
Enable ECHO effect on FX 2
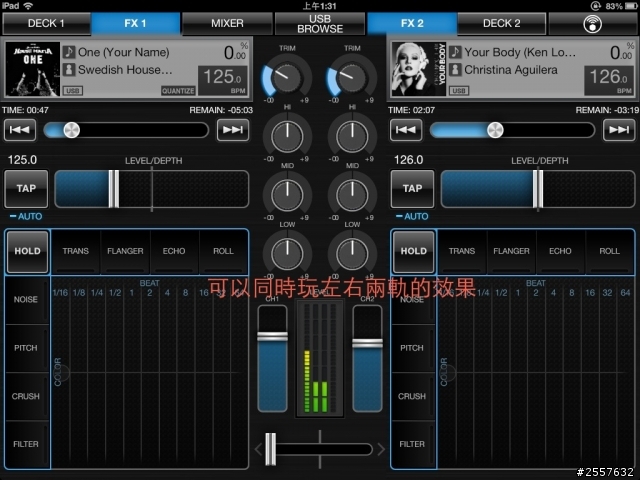click(560, 251)
